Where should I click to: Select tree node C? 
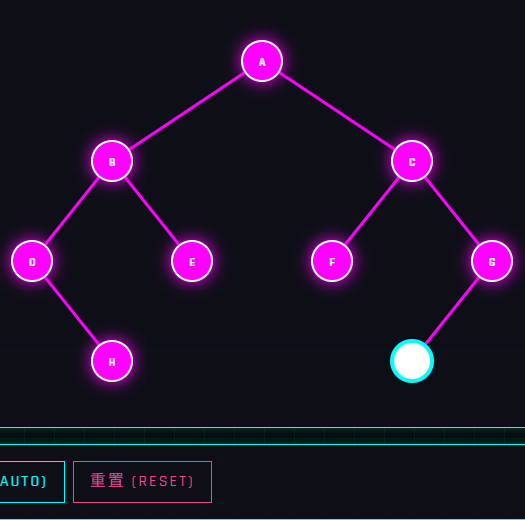412,161
